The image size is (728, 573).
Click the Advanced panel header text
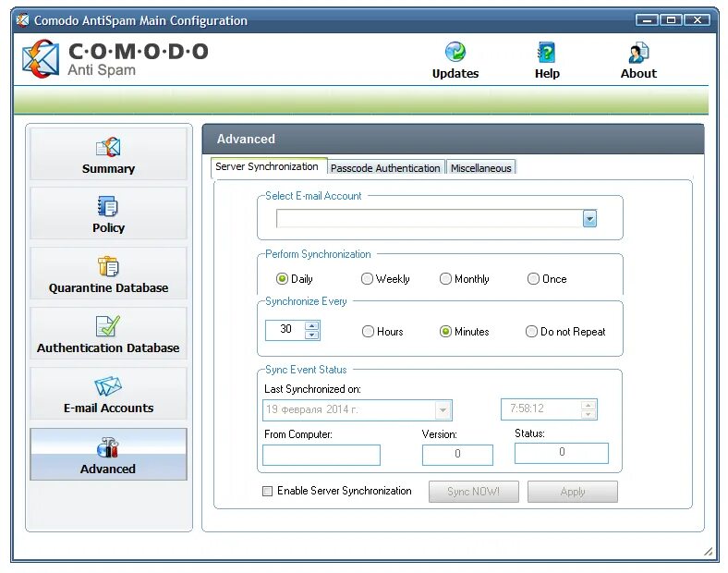[246, 139]
